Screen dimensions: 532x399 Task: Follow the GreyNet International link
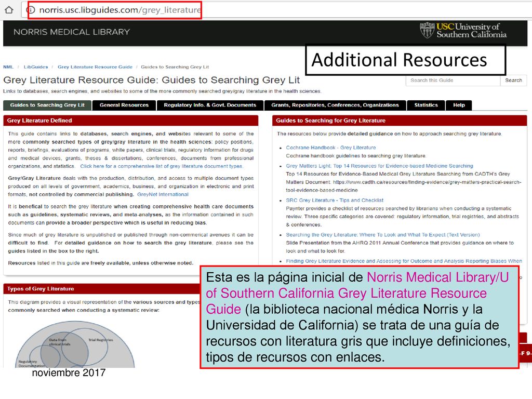163,194
